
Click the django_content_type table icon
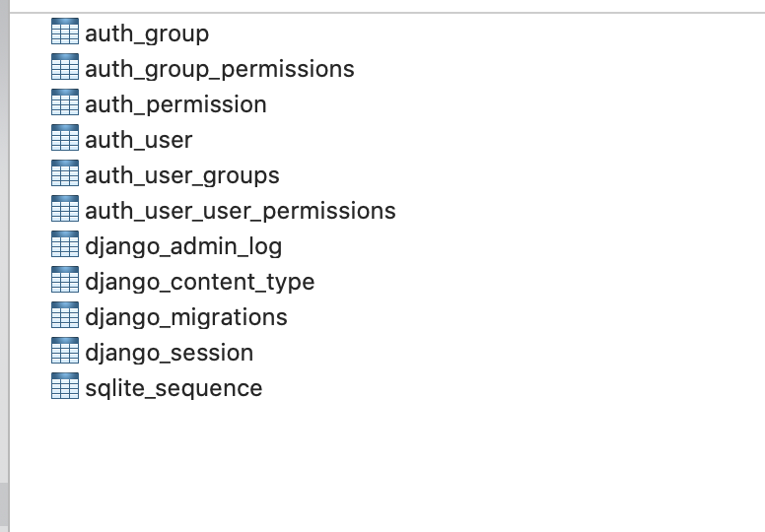(64, 282)
